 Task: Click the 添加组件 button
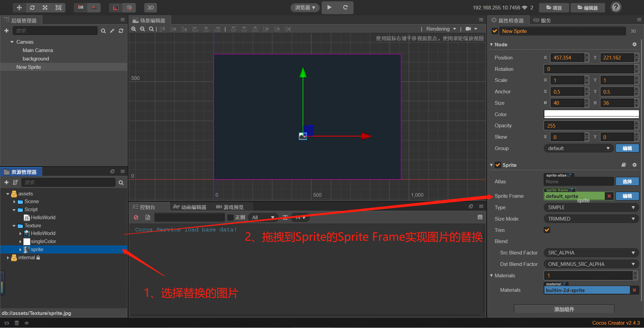click(564, 309)
